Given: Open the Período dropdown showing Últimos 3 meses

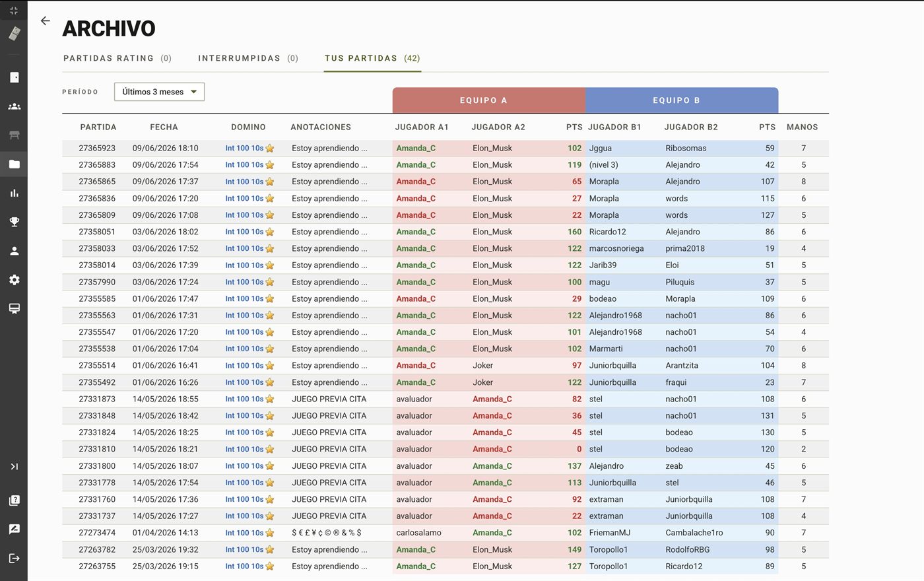Looking at the screenshot, I should pyautogui.click(x=159, y=92).
